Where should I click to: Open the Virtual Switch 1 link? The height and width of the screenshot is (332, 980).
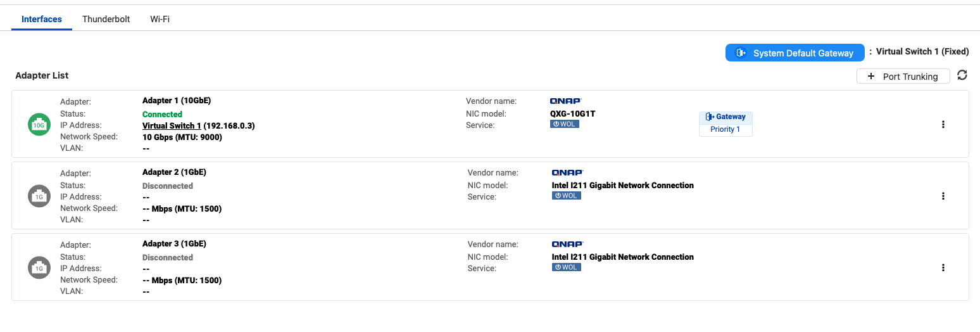[172, 125]
